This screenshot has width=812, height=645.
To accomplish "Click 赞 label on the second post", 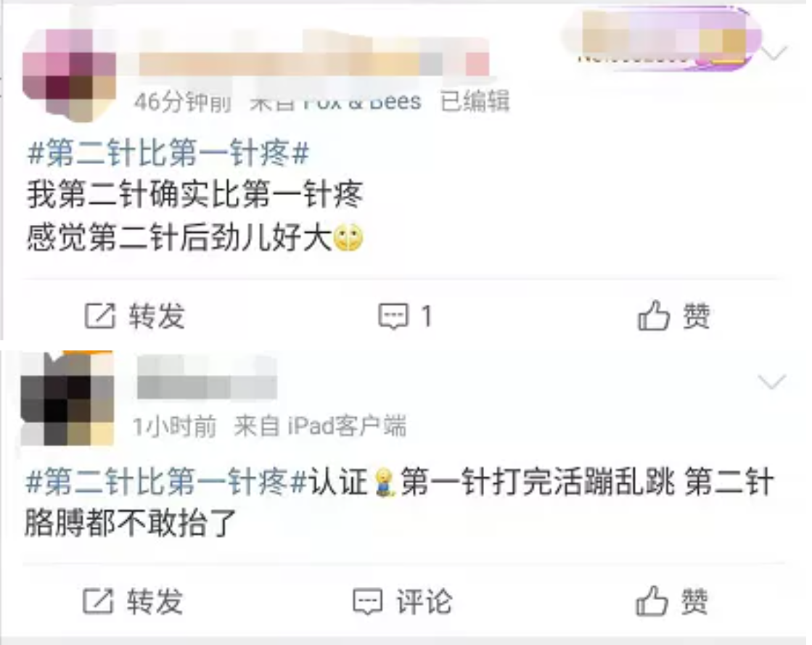I will coord(694,601).
